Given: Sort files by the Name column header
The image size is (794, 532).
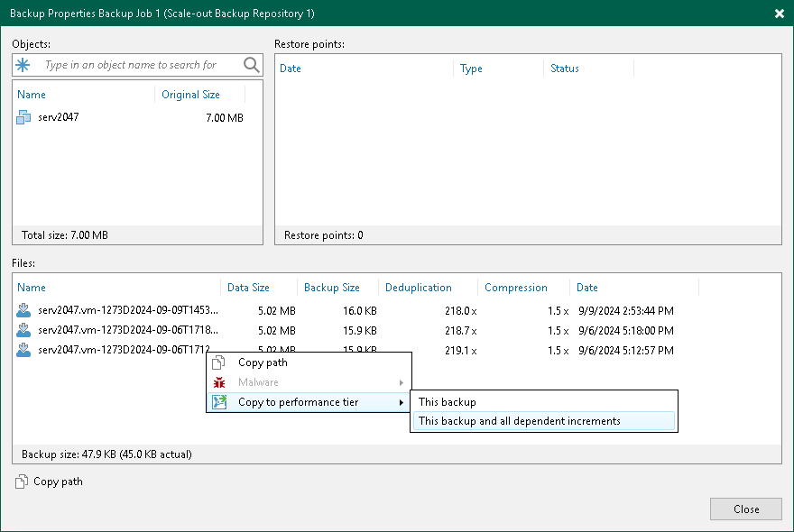Looking at the screenshot, I should 32,287.
